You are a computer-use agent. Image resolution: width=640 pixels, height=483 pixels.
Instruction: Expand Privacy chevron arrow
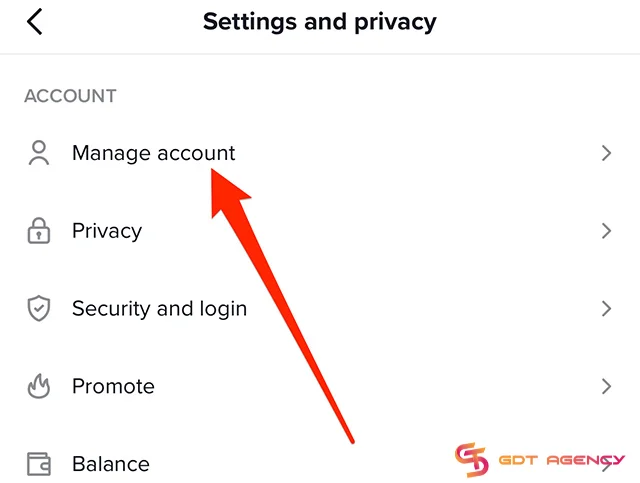coord(605,231)
